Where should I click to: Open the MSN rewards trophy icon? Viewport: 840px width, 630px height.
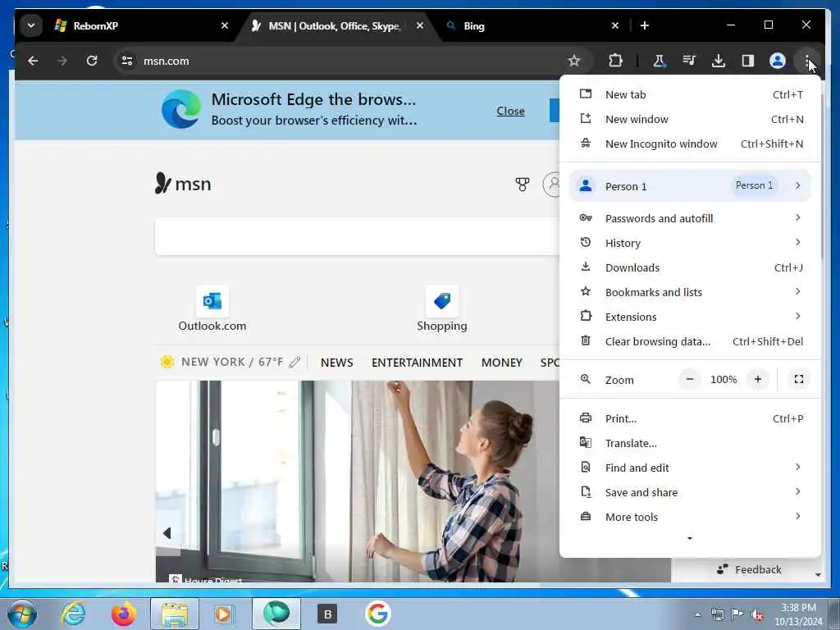pyautogui.click(x=523, y=185)
